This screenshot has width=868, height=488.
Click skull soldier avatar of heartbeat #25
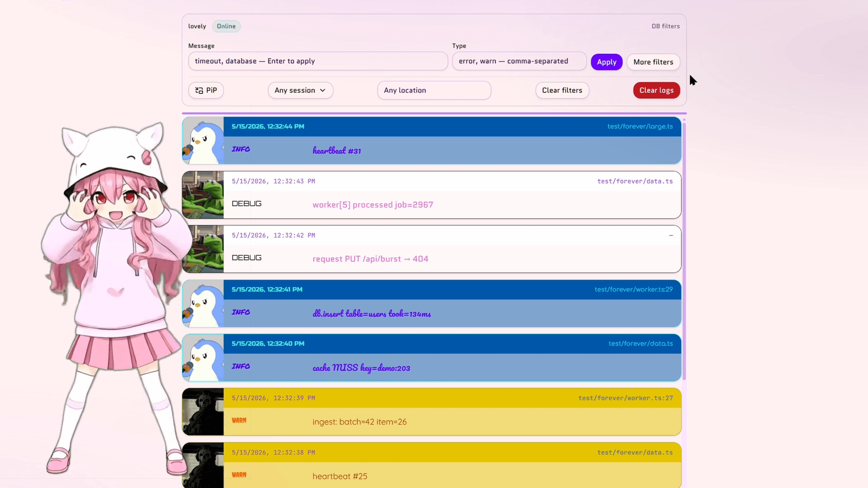pos(203,465)
